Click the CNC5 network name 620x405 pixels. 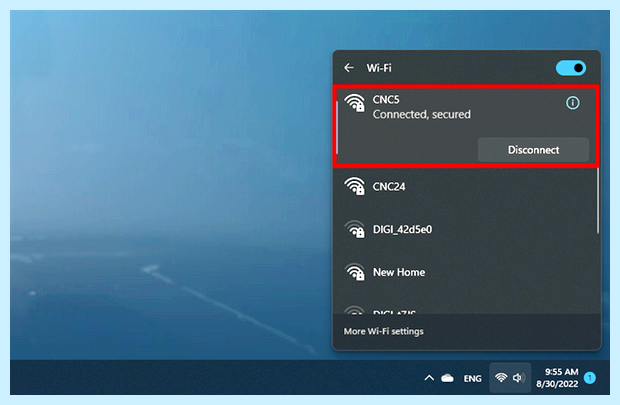coord(386,99)
